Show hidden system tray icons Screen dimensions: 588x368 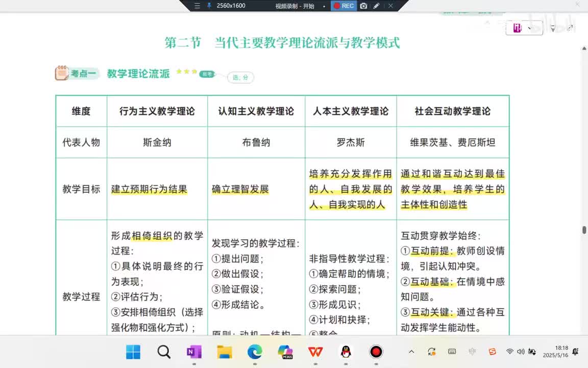pyautogui.click(x=411, y=352)
